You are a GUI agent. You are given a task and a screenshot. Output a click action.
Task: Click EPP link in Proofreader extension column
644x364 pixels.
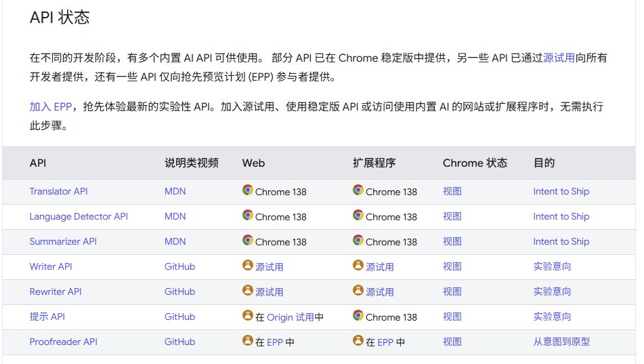click(x=385, y=342)
